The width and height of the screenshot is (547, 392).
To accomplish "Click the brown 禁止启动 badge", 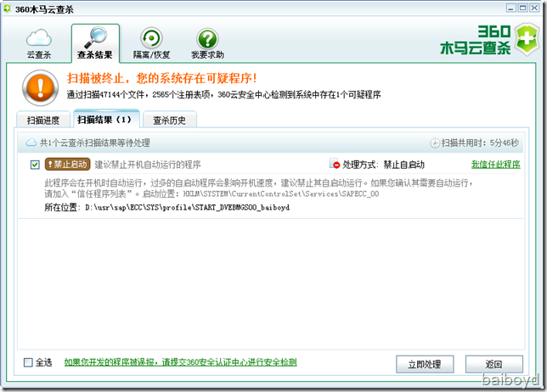I will [68, 164].
